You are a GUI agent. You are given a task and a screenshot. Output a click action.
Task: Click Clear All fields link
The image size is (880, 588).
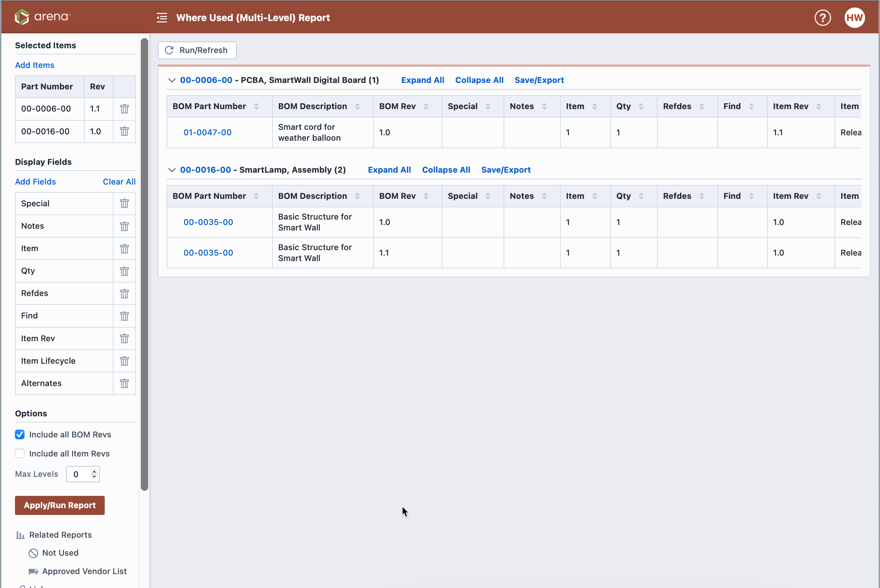coord(118,182)
